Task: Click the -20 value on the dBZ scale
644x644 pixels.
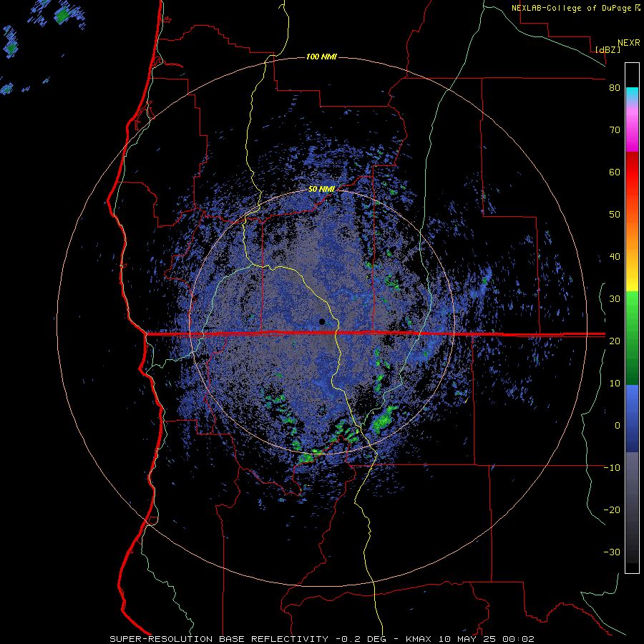Action: [x=612, y=509]
